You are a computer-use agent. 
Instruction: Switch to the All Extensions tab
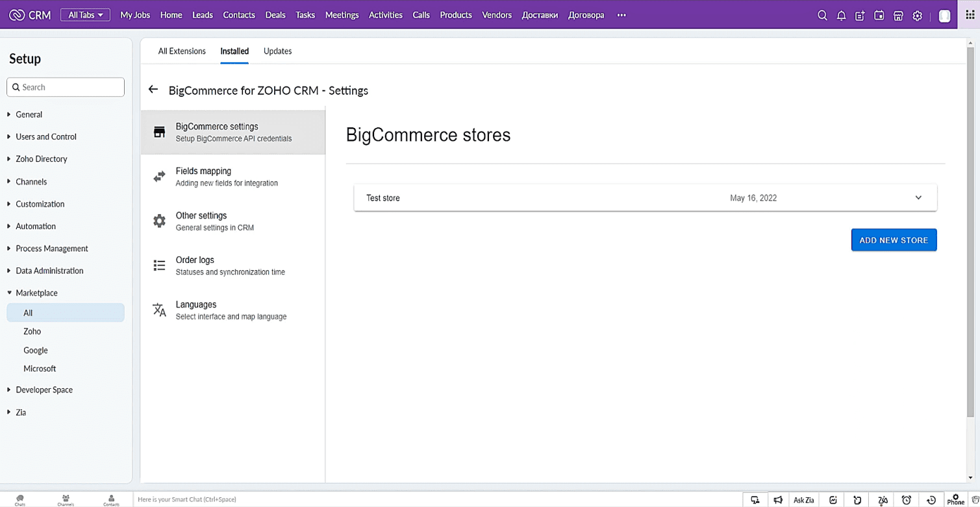[x=182, y=51]
